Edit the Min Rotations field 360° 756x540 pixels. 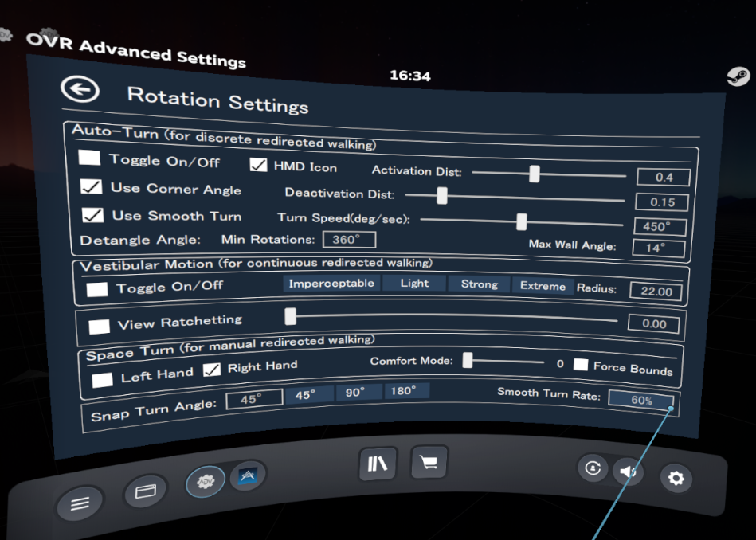pos(349,240)
